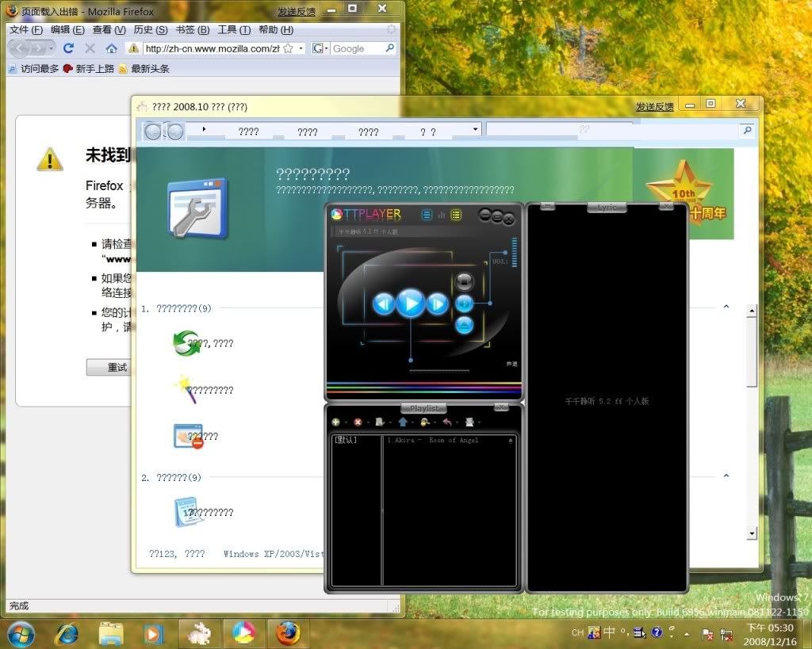Click the Firefox reload icon
812x649 pixels.
click(68, 48)
